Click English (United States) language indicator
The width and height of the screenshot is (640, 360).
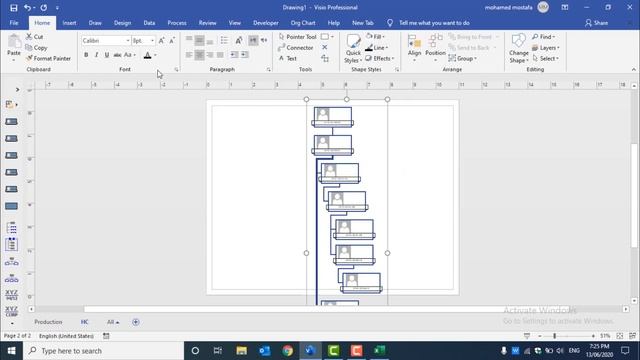click(x=66, y=336)
